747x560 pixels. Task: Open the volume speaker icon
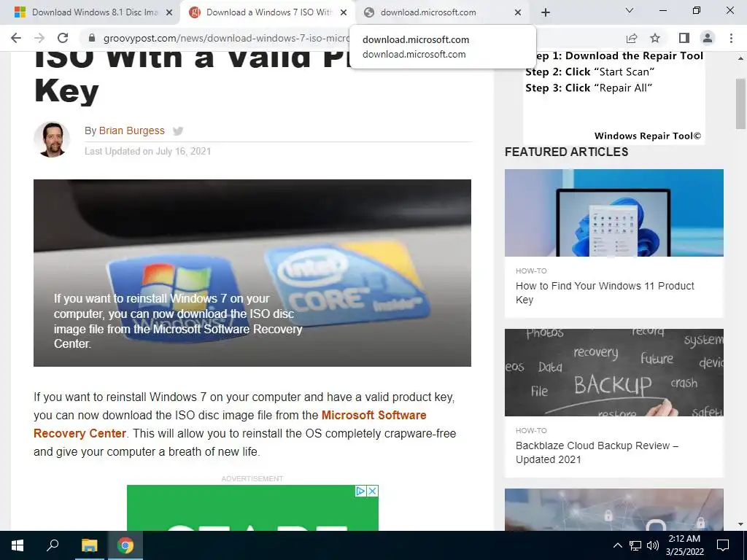(653, 545)
